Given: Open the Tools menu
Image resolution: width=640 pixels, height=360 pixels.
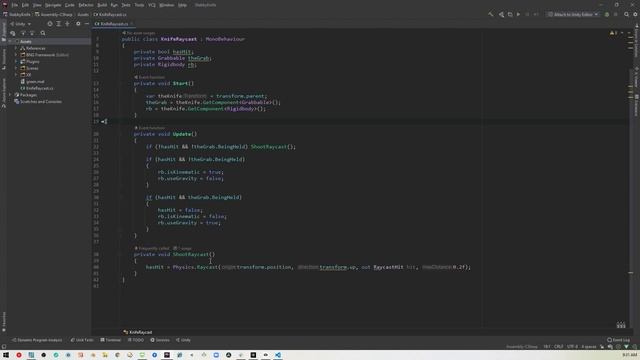Looking at the screenshot, I should point(139,5).
